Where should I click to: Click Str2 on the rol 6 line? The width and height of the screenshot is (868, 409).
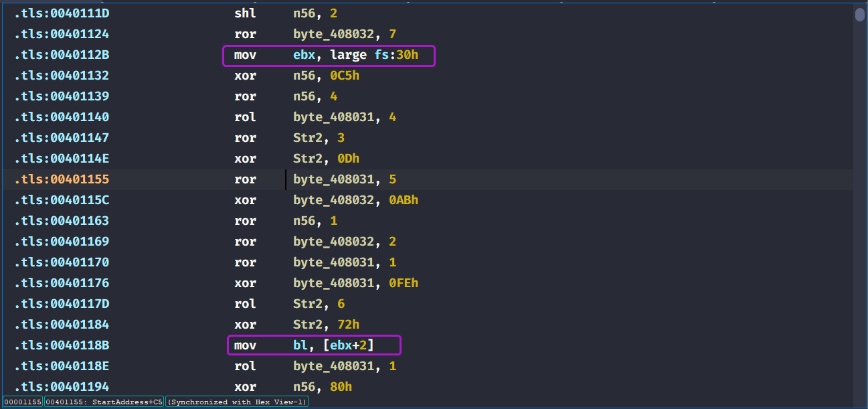tap(307, 304)
